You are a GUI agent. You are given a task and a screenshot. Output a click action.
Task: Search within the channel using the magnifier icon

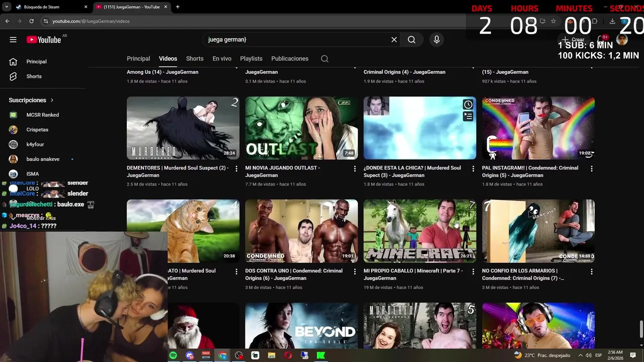click(325, 59)
